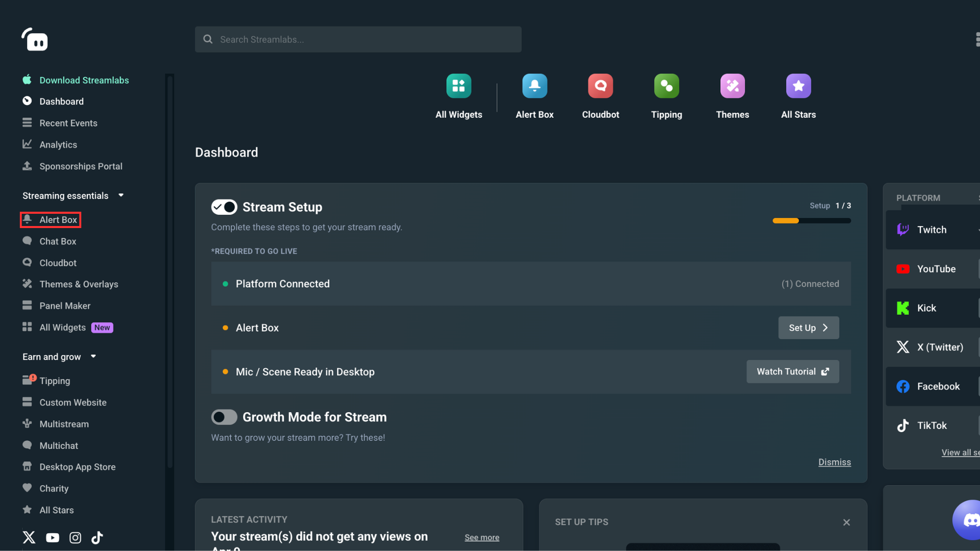The width and height of the screenshot is (980, 551).
Task: Click Download Streamlabs link
Action: [76, 80]
